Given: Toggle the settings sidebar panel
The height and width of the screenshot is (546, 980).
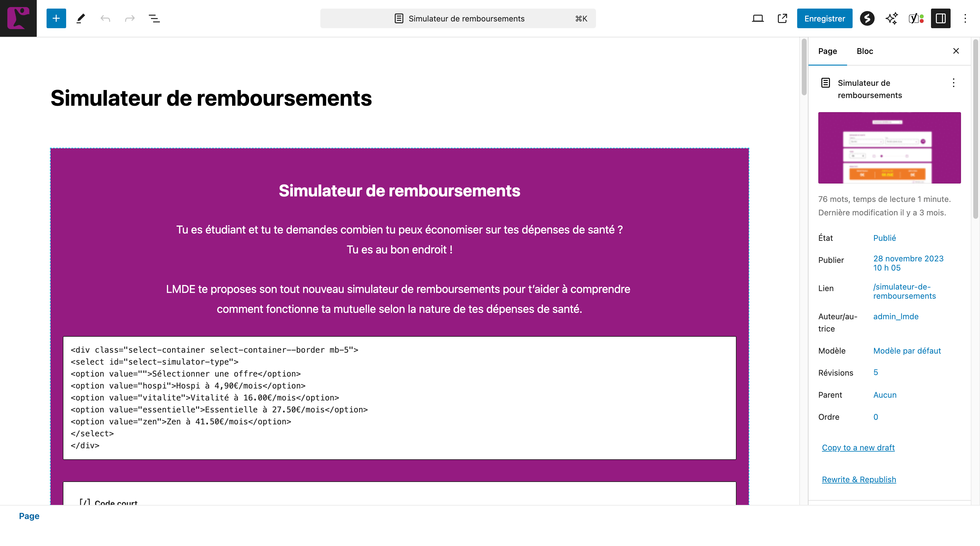Looking at the screenshot, I should (940, 18).
